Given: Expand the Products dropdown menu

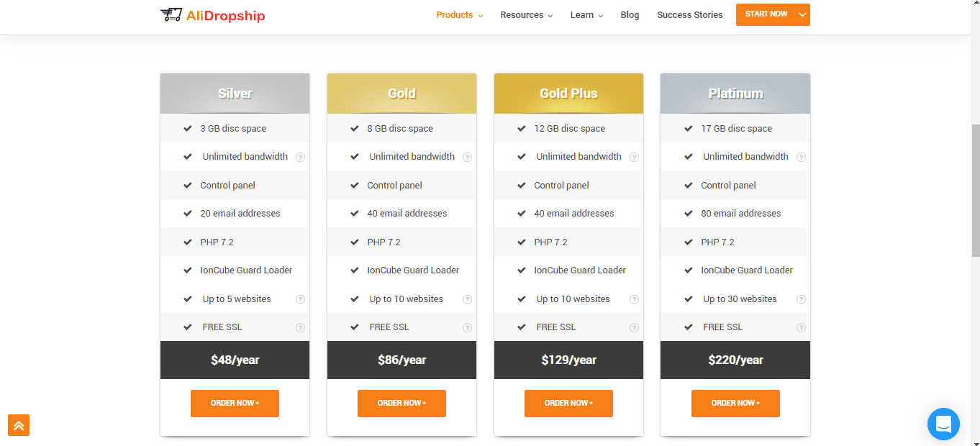Looking at the screenshot, I should [459, 15].
